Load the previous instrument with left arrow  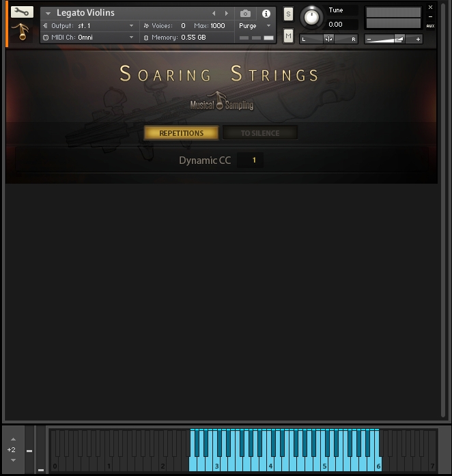[214, 14]
